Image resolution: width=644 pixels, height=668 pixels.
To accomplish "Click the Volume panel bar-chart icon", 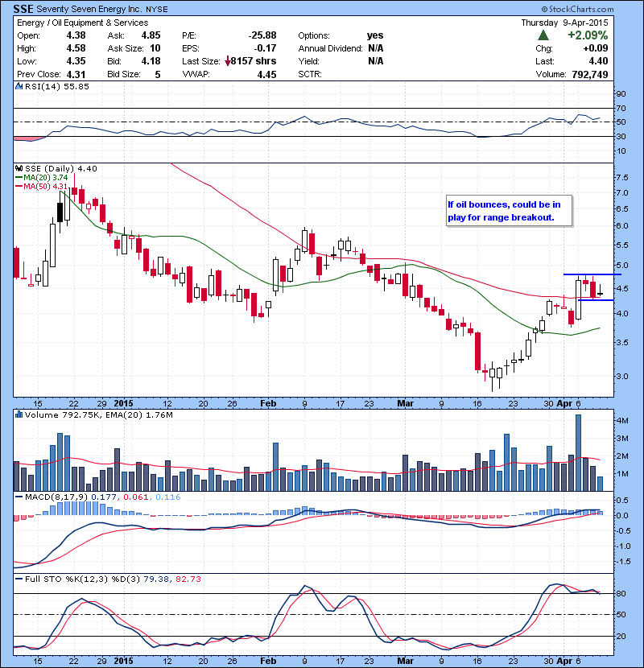I will tap(19, 414).
